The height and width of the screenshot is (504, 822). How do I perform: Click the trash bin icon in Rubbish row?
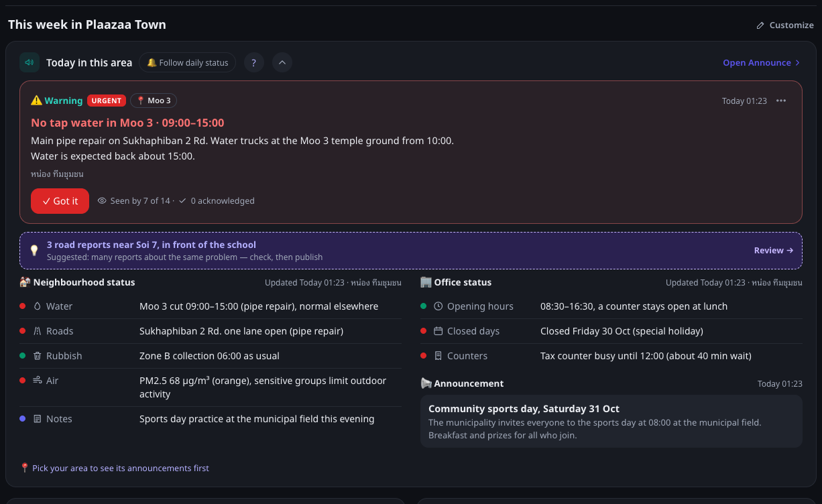[x=38, y=356]
